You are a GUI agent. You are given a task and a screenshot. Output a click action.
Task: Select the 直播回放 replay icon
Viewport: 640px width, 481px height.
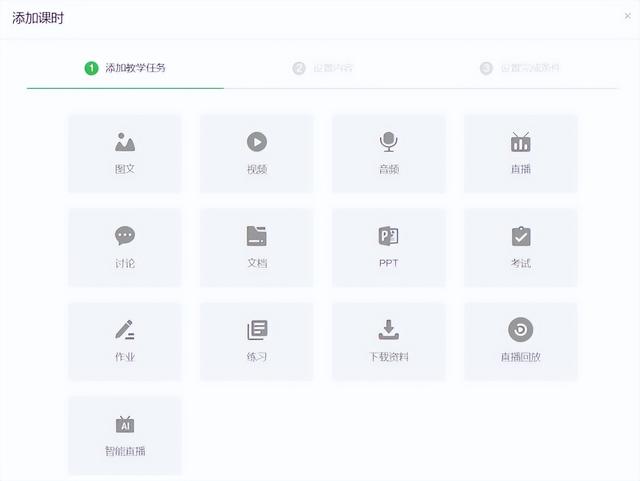520,330
